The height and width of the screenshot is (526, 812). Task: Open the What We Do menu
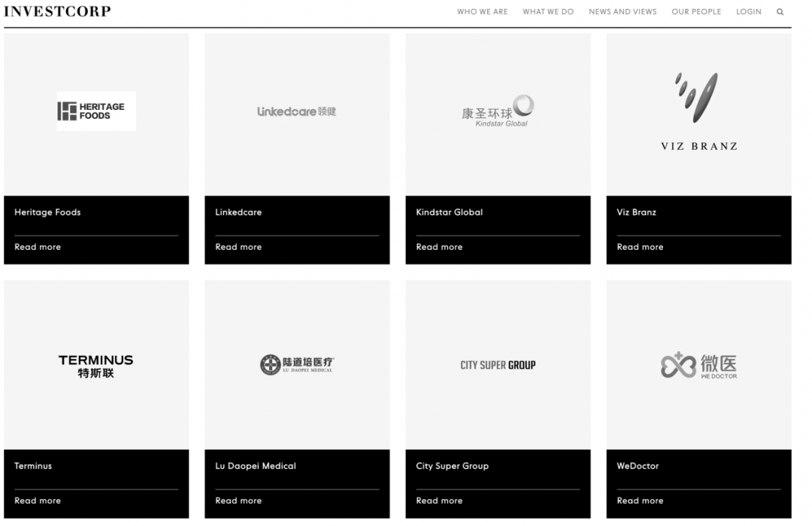coord(548,11)
